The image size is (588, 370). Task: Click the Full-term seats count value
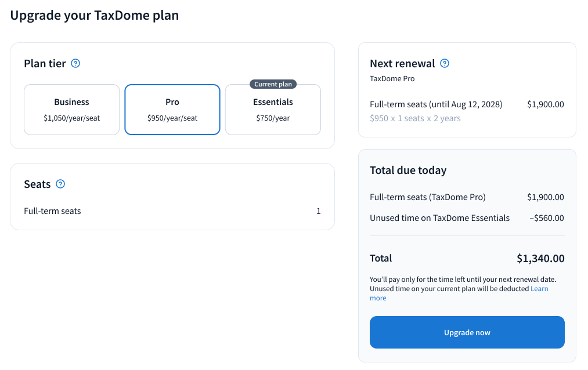point(319,211)
